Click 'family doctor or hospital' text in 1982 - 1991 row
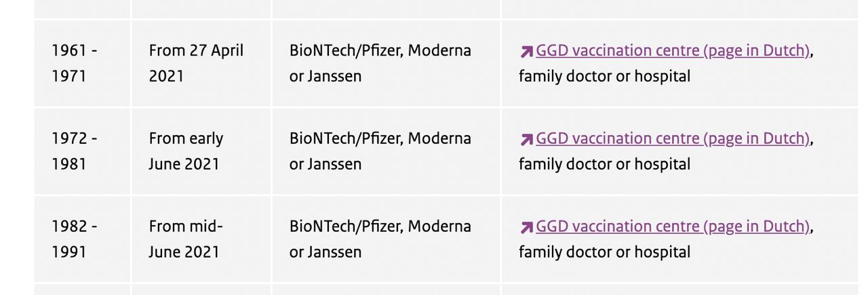 (604, 252)
